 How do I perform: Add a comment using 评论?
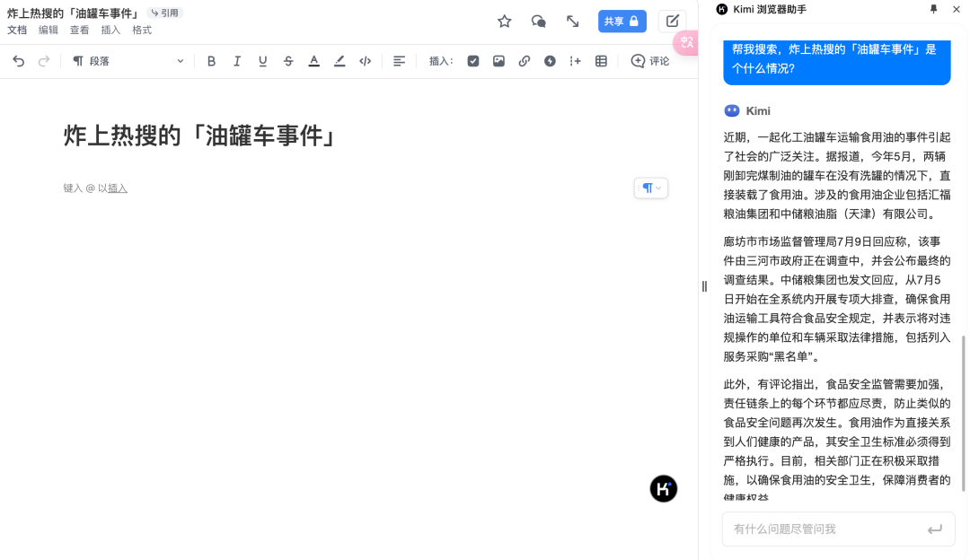(650, 61)
